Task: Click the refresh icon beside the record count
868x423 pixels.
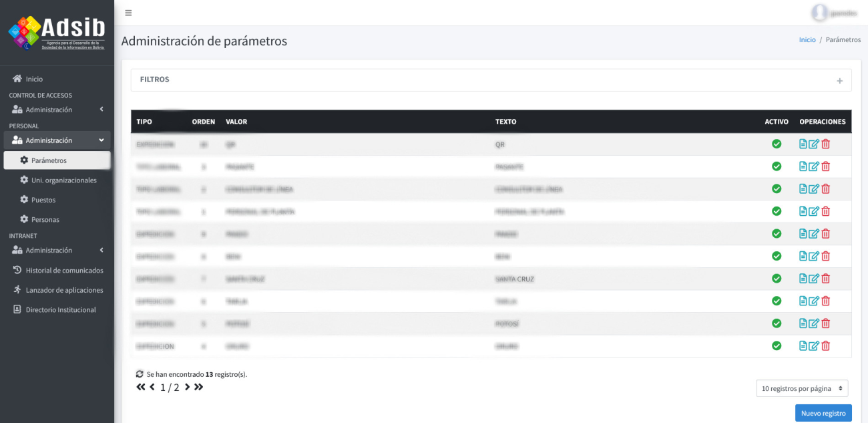Action: pos(140,374)
